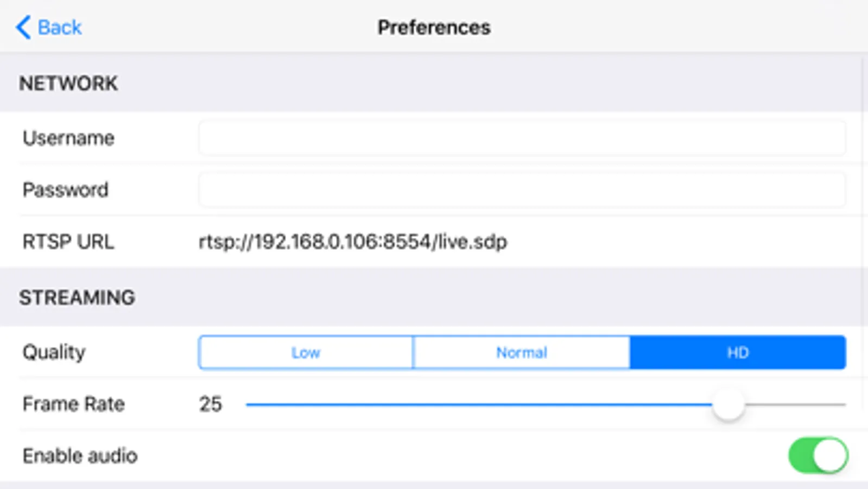Viewport: 868px width, 489px height.
Task: Click the Frame Rate label
Action: [74, 404]
